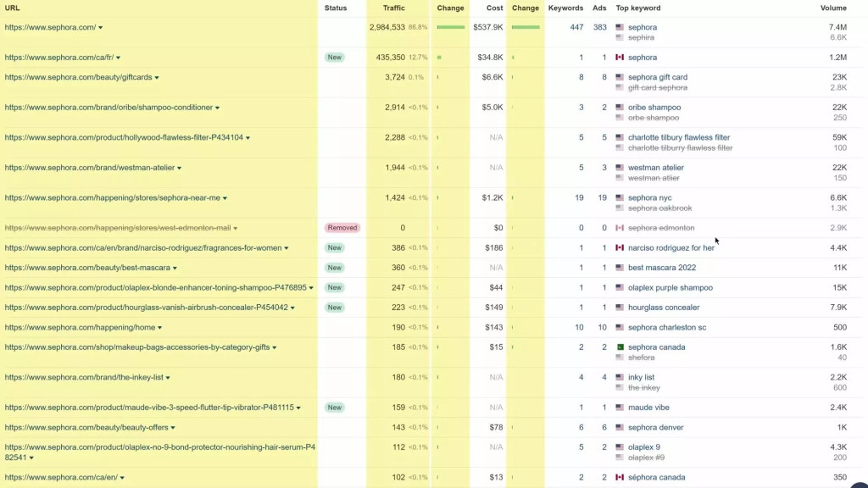Image resolution: width=868 pixels, height=488 pixels.
Task: Select the 'westman atelier' top keyword
Action: (x=656, y=167)
